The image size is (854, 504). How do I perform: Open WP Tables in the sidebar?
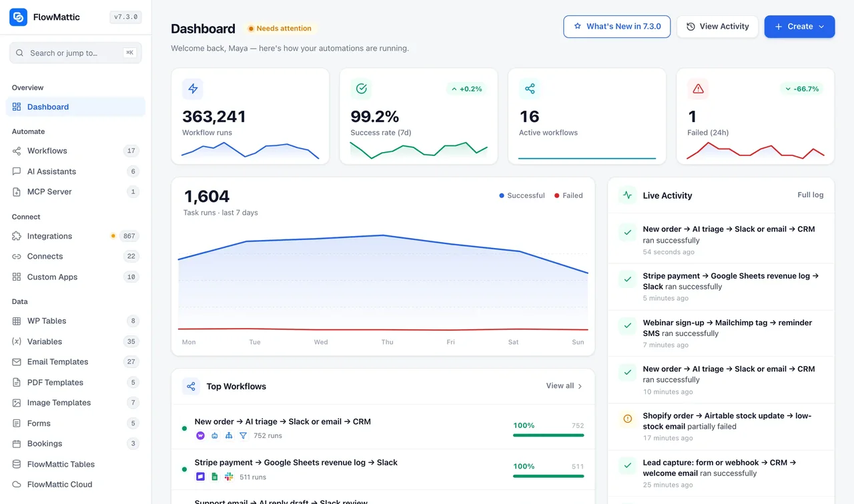pyautogui.click(x=75, y=321)
